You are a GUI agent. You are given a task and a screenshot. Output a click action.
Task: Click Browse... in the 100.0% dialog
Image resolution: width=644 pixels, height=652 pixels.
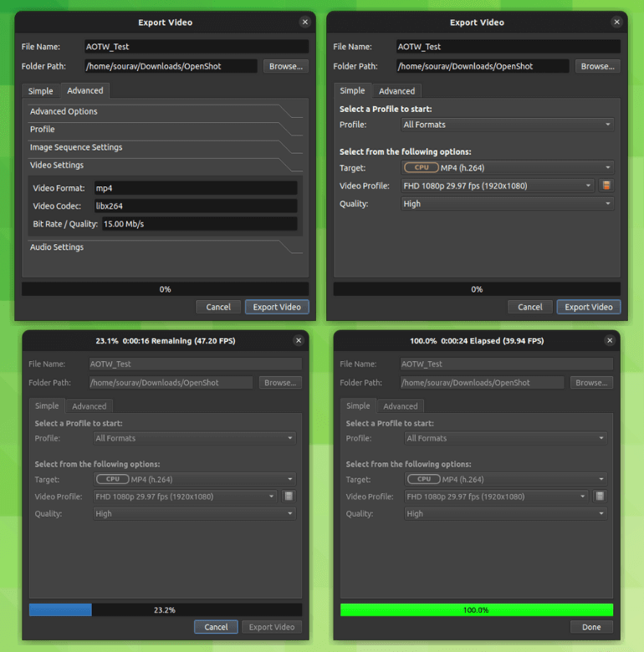tap(591, 383)
